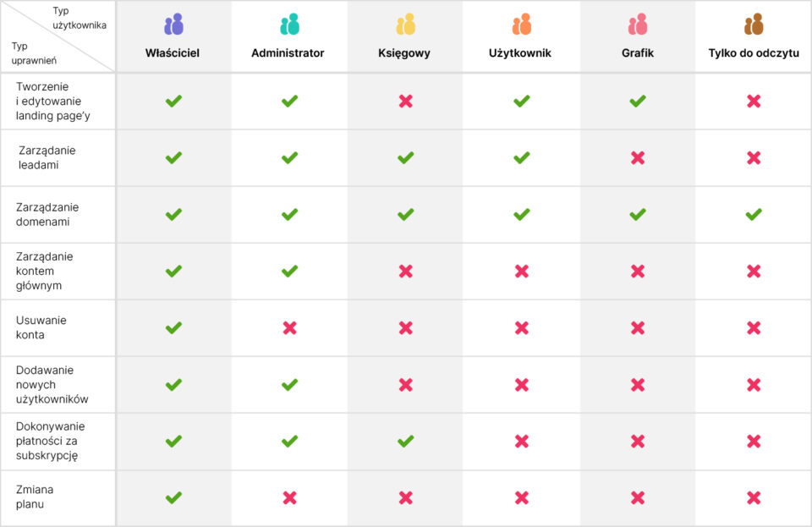Click the teal Administrator user icon
The image size is (812, 527).
point(289,25)
